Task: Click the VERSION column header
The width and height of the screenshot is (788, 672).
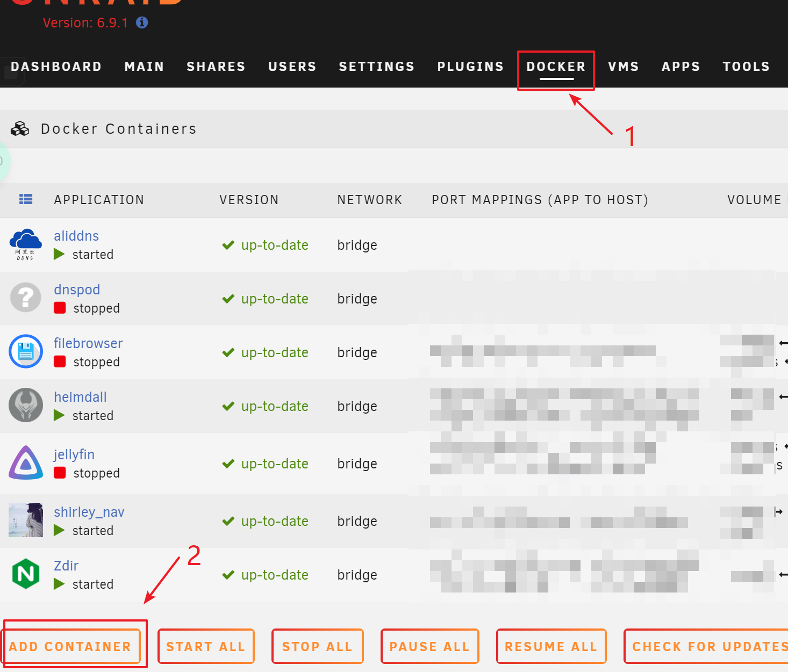Action: [249, 200]
